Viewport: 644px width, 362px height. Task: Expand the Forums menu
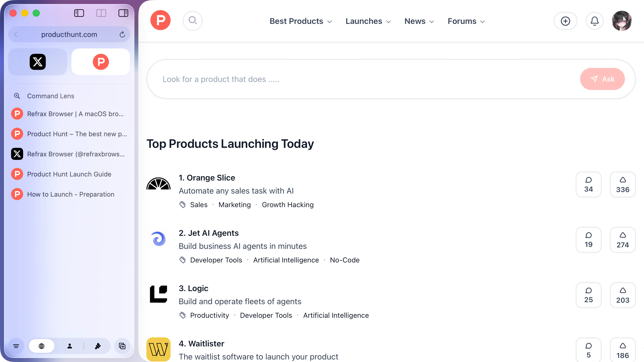[x=466, y=21]
